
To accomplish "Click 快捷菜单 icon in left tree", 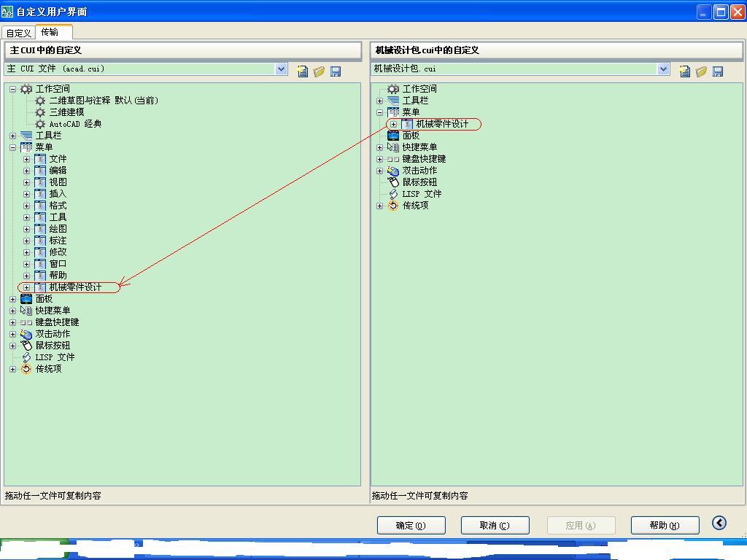I will 26,311.
